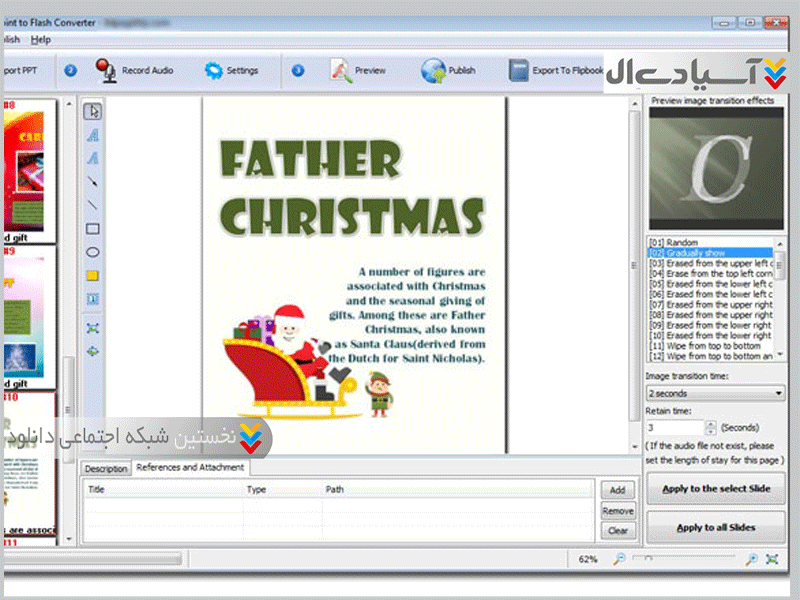Click the Record Audio microphone icon
Screen dimensions: 800x600
point(106,70)
